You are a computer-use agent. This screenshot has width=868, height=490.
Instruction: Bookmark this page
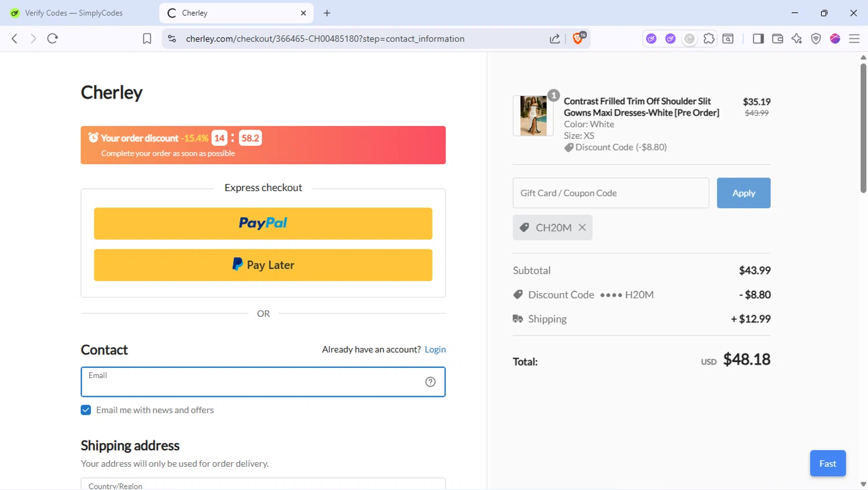147,39
